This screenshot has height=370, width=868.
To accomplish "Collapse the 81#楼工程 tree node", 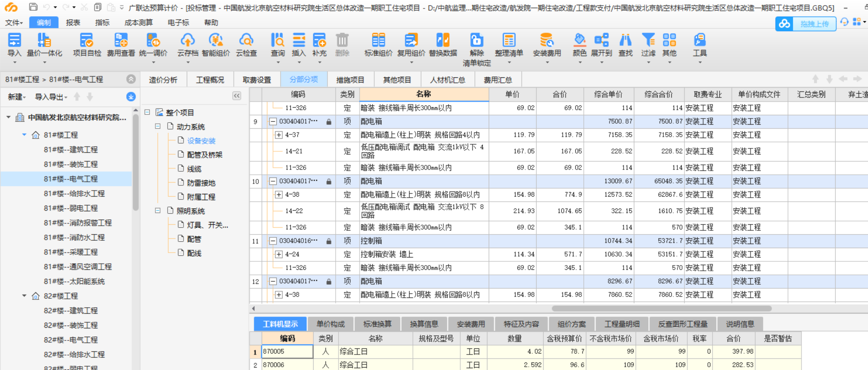I will (24, 135).
